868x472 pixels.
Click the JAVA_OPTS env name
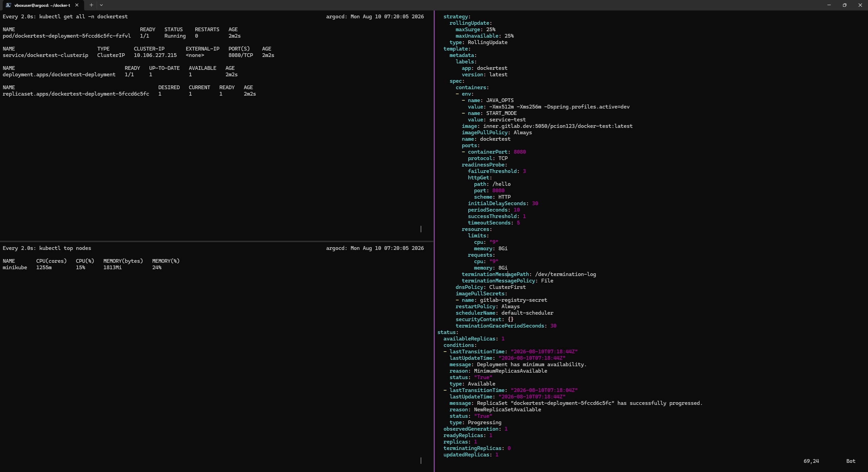[500, 100]
